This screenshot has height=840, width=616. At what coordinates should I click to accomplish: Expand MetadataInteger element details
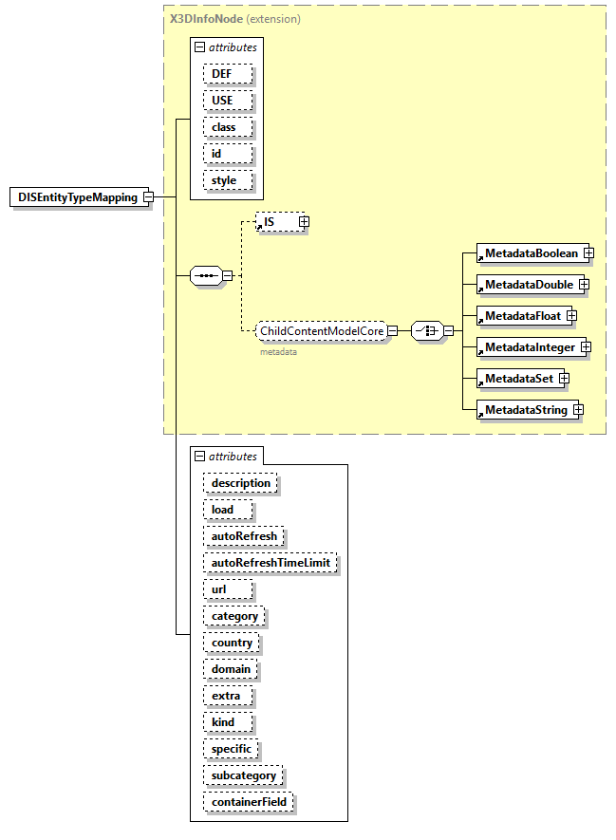586,347
